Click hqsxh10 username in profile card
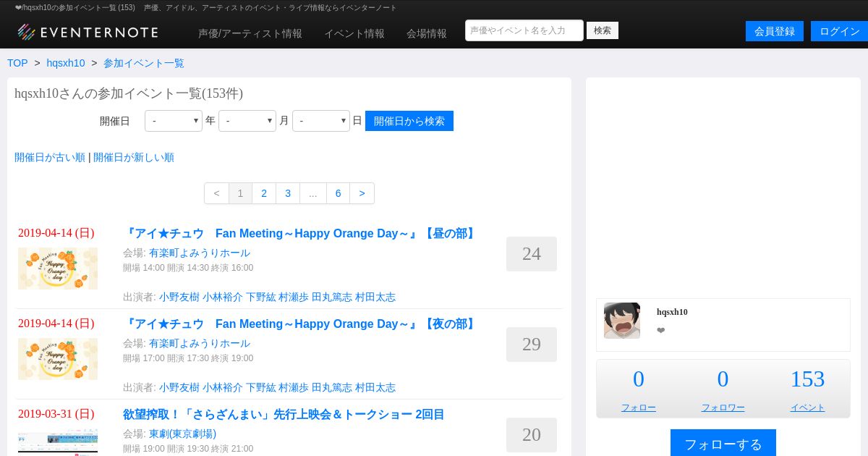Image resolution: width=868 pixels, height=456 pixels. [x=672, y=312]
